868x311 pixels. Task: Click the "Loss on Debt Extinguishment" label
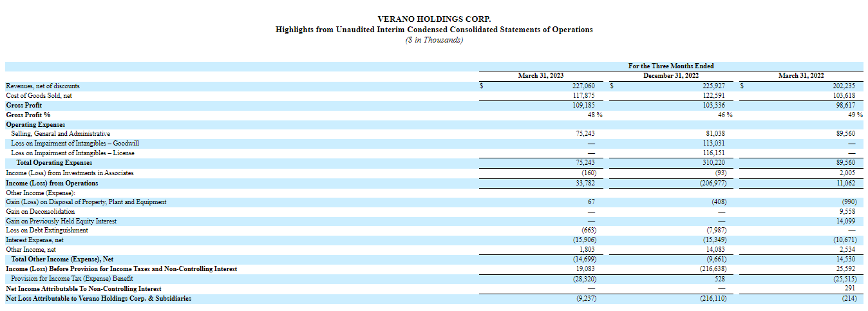pyautogui.click(x=46, y=231)
